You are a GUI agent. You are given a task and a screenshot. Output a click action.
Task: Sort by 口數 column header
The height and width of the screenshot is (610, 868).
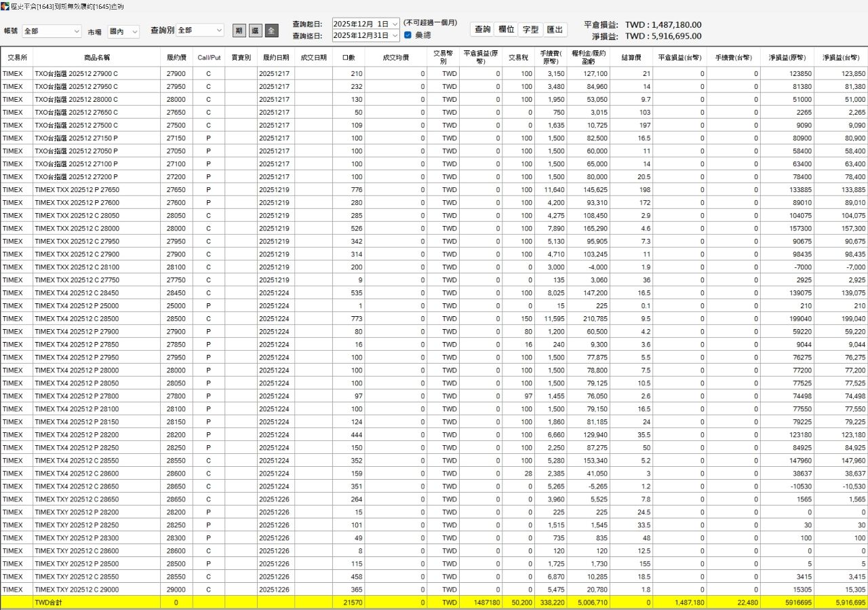(x=348, y=58)
